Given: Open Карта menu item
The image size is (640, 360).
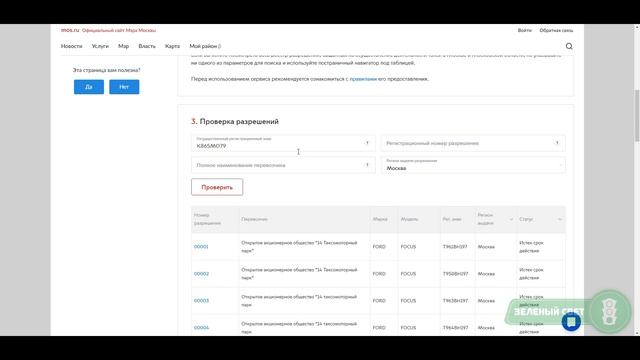Looking at the screenshot, I should coord(172,46).
